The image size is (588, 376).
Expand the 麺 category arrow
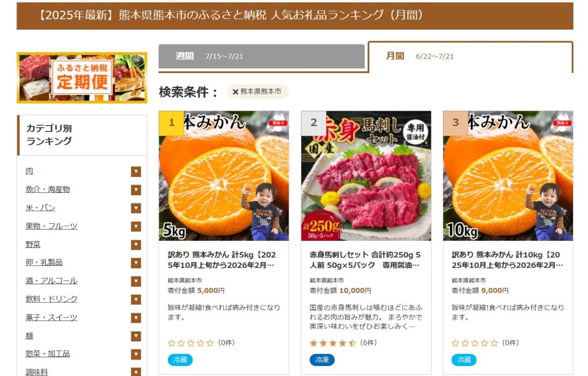click(136, 336)
